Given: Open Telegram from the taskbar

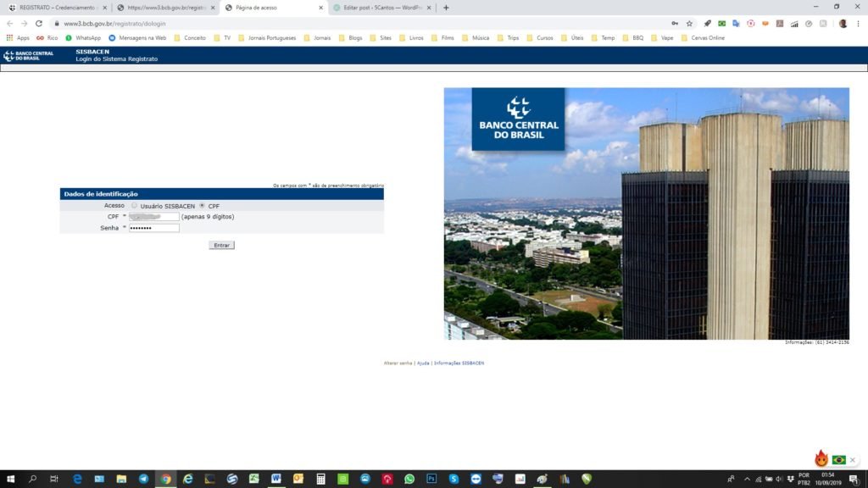Looking at the screenshot, I should [143, 479].
